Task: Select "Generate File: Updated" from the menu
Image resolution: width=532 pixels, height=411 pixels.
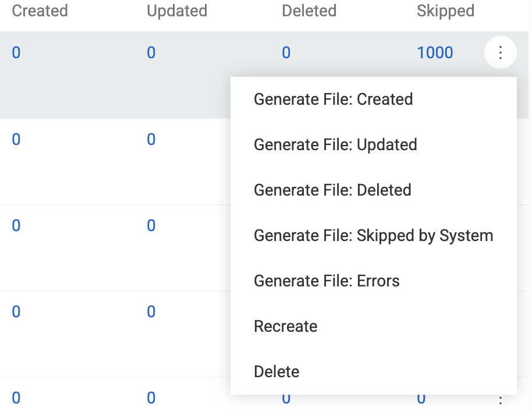Action: [335, 144]
